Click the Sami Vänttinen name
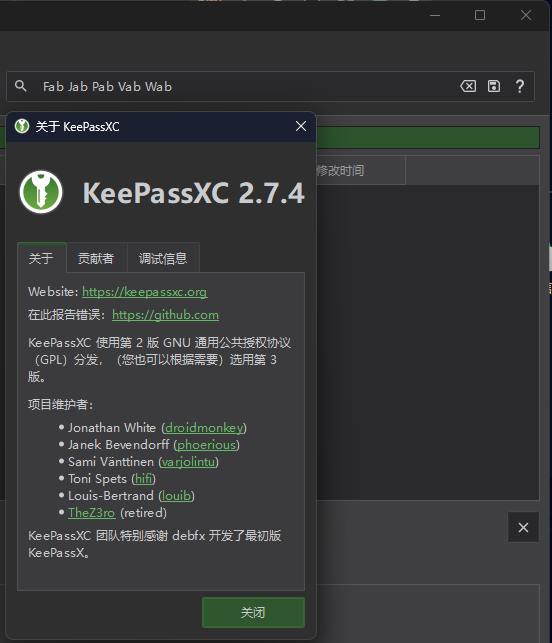The image size is (552, 643). (x=111, y=462)
